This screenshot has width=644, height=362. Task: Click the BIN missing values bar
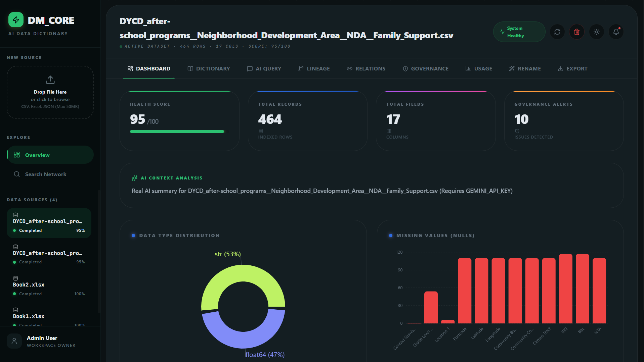pos(566,289)
